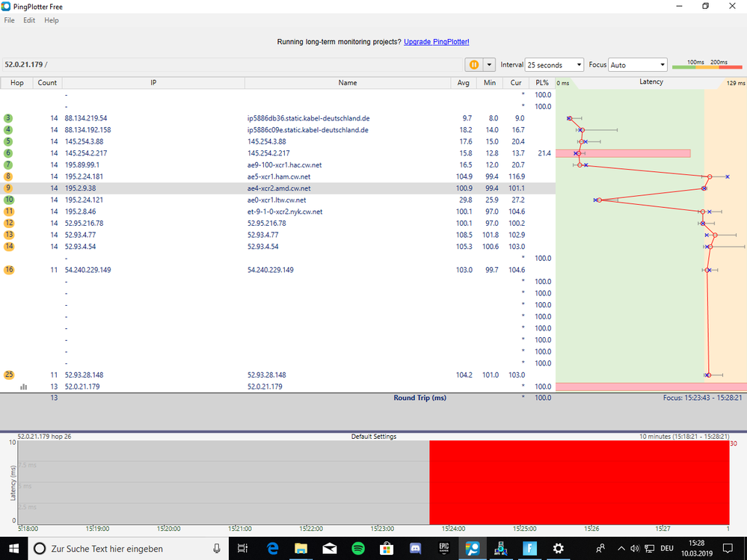Click the Round Trip (ms) summary label
Viewport: 747px width, 560px height.
click(x=419, y=398)
